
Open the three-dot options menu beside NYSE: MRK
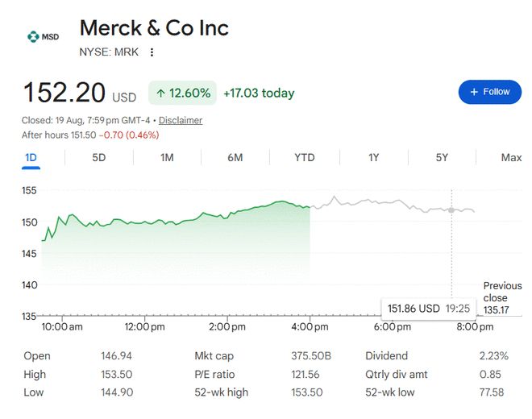click(x=152, y=52)
